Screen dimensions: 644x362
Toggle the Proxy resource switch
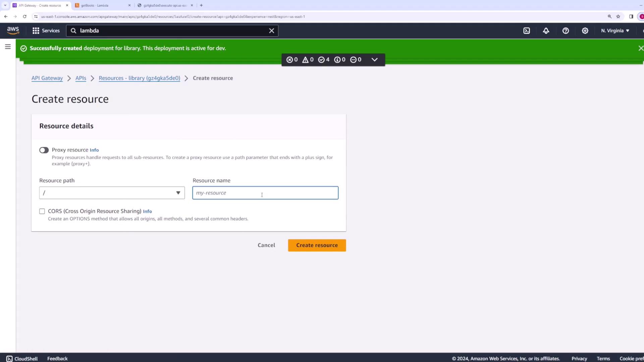coord(44,150)
